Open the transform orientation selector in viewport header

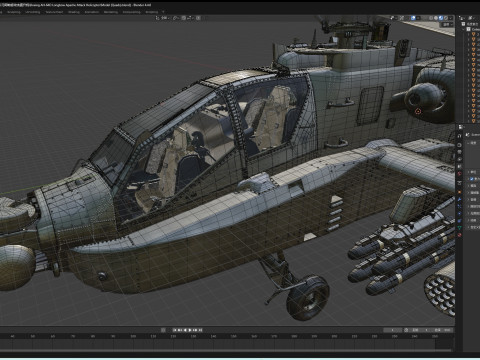[162, 18]
